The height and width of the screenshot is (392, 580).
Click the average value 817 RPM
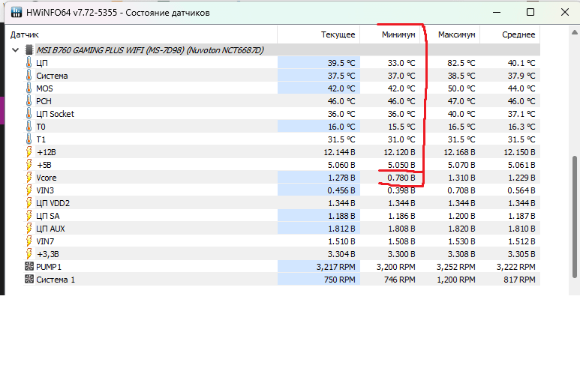[519, 280]
